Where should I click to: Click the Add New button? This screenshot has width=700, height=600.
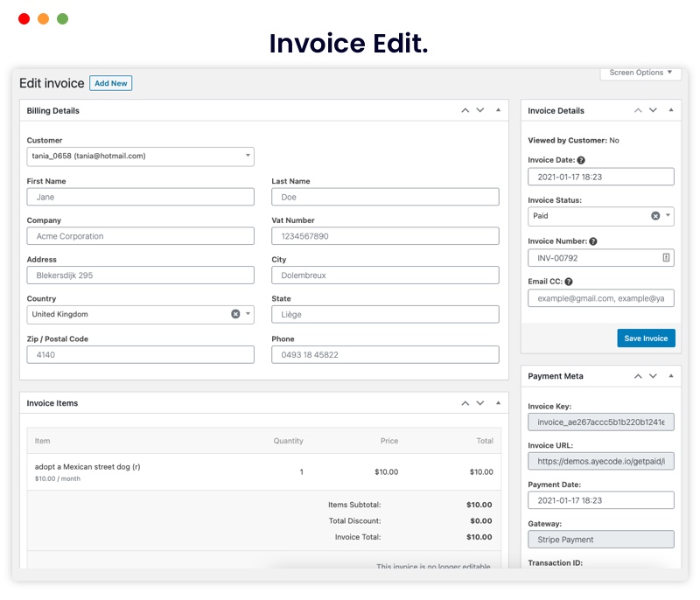tap(111, 83)
